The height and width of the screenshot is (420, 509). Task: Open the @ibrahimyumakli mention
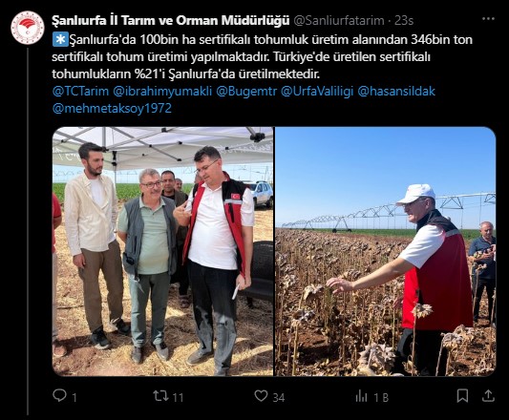162,92
